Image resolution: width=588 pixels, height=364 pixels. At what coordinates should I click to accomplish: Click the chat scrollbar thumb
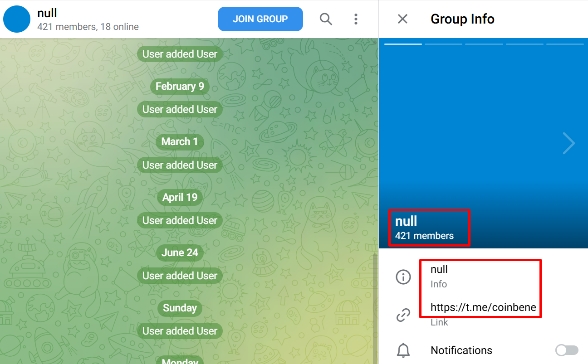point(375,308)
